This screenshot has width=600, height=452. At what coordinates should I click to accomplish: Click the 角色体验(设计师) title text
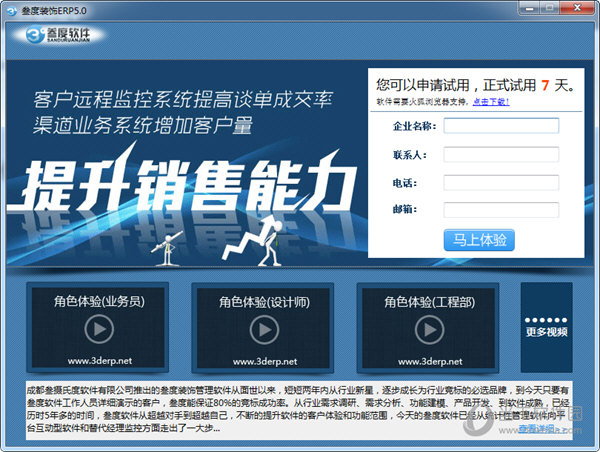[264, 302]
